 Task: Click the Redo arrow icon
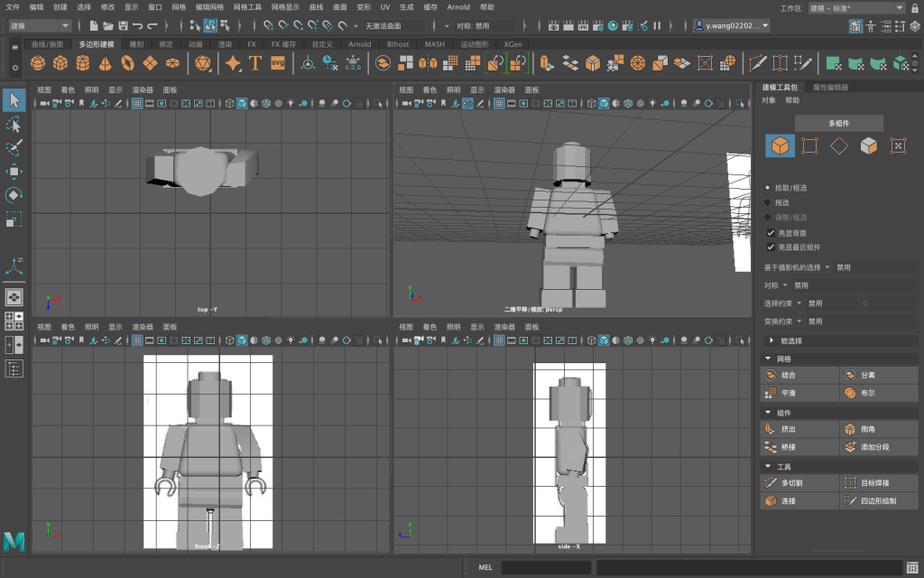tap(152, 26)
